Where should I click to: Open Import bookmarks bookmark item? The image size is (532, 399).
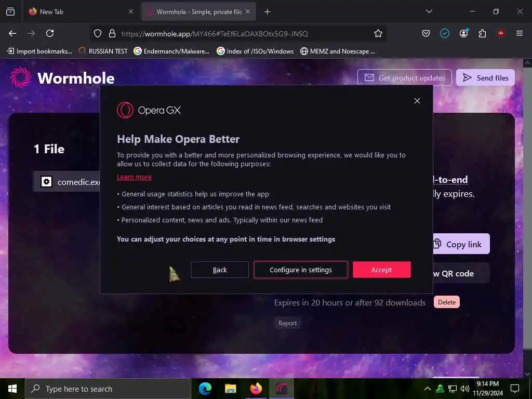click(x=39, y=51)
